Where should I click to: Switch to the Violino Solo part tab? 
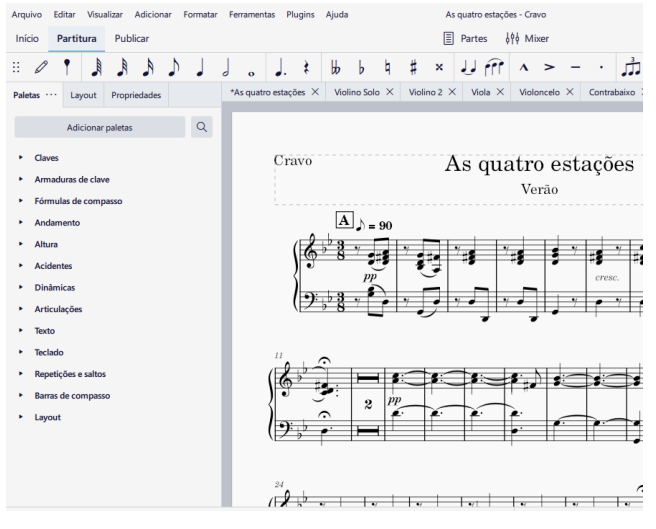coord(357,92)
